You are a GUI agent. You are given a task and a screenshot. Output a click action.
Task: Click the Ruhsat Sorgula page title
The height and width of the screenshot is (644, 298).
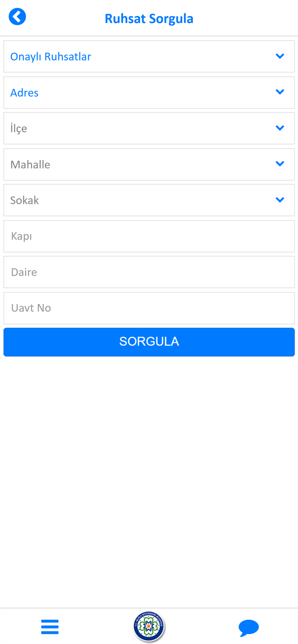[x=149, y=19]
